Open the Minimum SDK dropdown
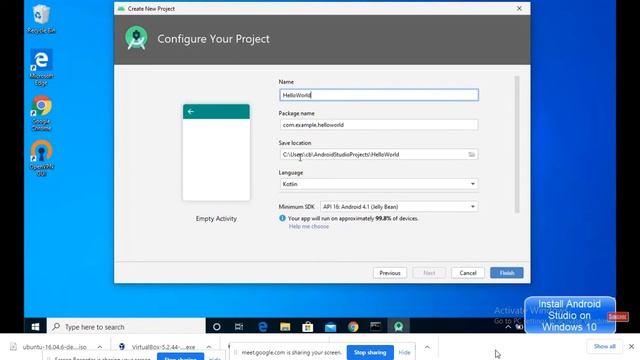This screenshot has height=360, width=640. click(x=399, y=207)
